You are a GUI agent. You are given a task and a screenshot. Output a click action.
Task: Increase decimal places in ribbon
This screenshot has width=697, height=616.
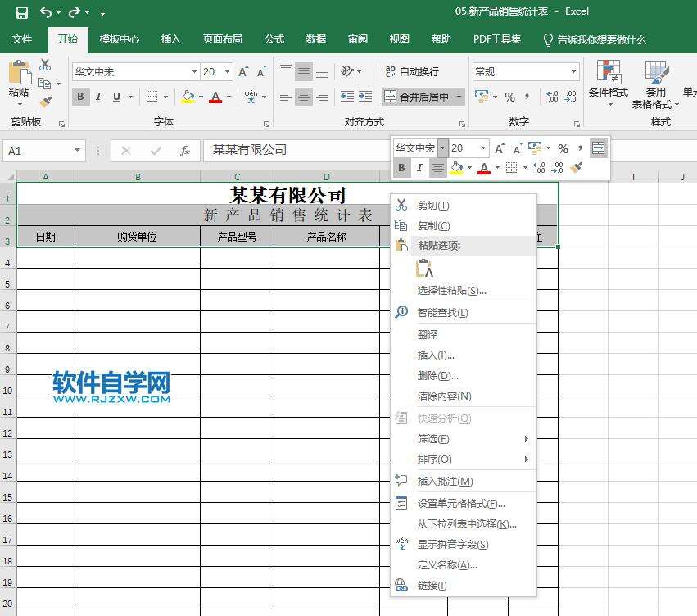point(552,97)
